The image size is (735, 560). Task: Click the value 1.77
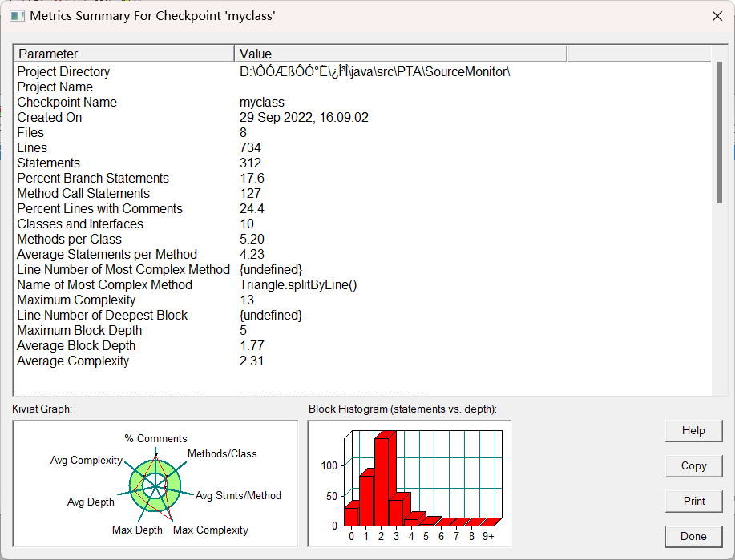[252, 346]
